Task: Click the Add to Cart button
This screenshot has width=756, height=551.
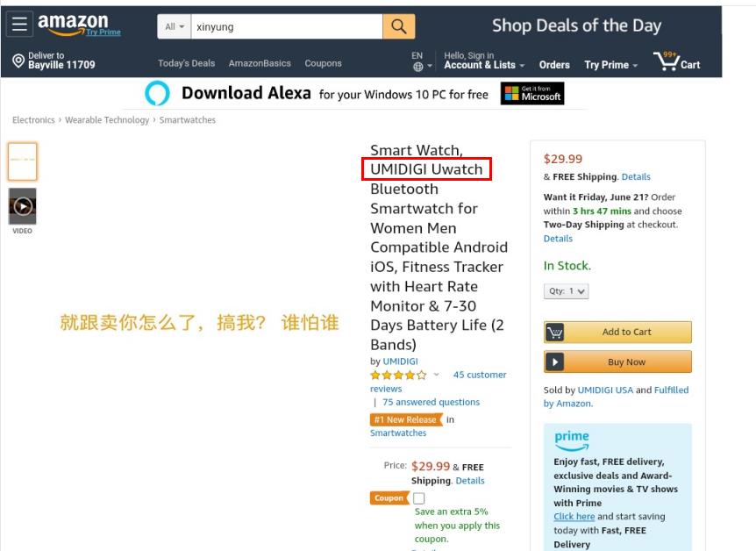Action: point(617,332)
